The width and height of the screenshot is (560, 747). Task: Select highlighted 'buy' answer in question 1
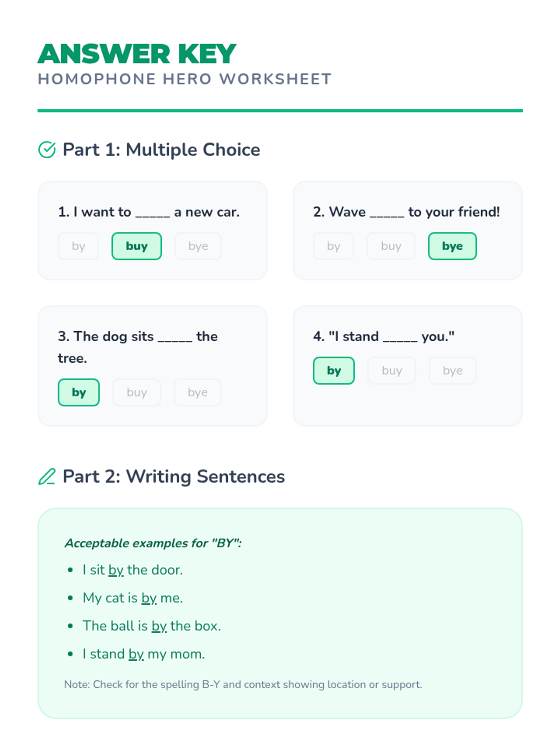(137, 246)
